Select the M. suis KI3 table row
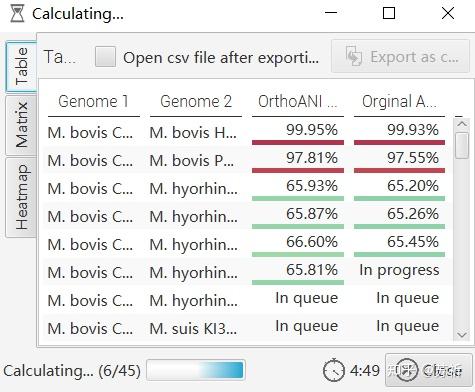Viewport: 475px width, 392px height. [246, 328]
